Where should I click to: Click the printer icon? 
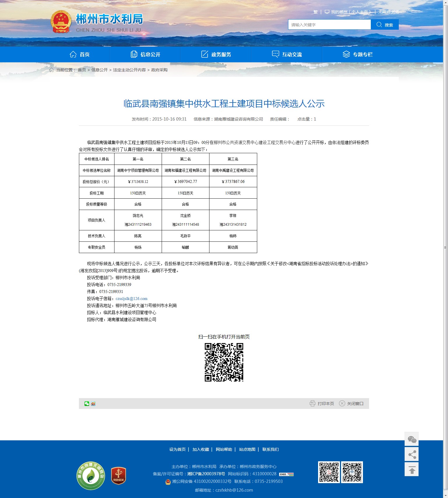click(313, 403)
